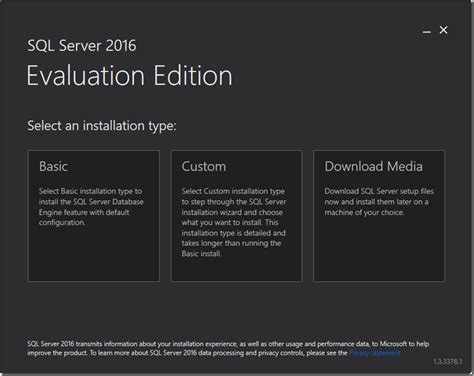Click the "Evaluation Edition" title text
This screenshot has height=376, width=474.
[129, 76]
